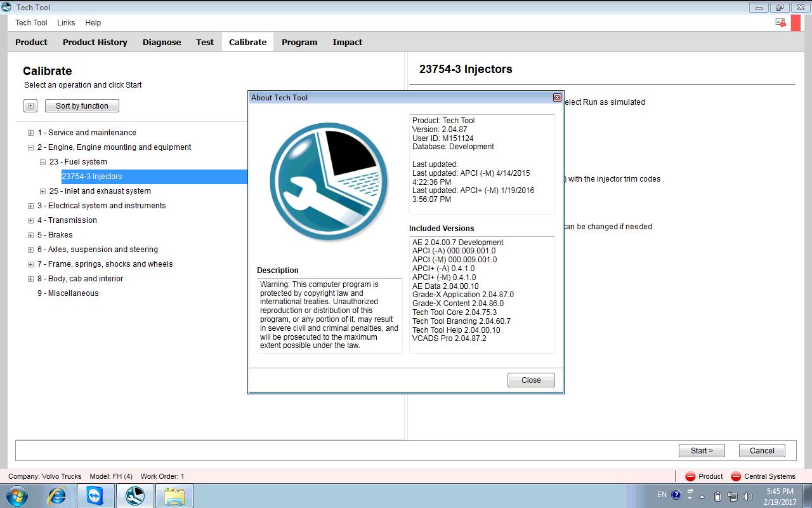
Task: Click the EN language indicator
Action: click(662, 495)
